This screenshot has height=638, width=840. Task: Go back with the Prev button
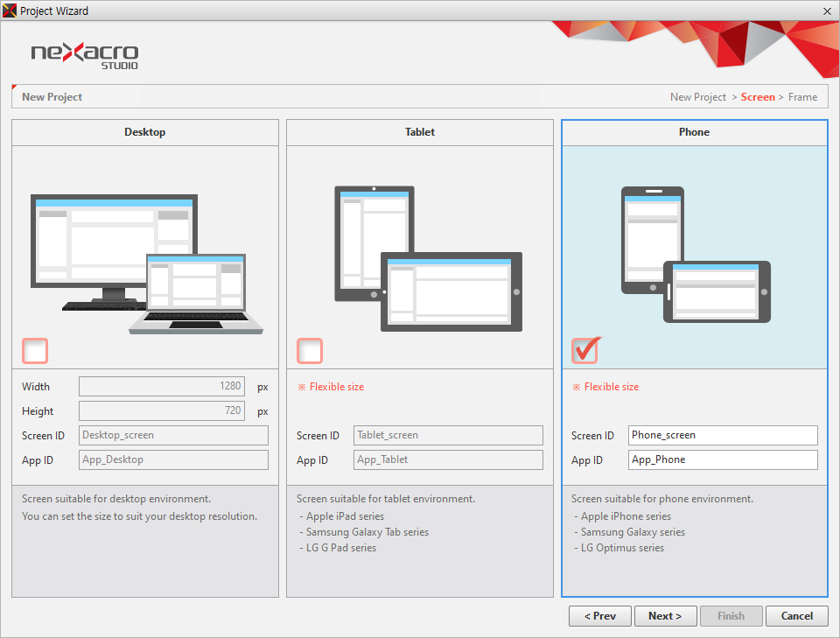pos(599,616)
